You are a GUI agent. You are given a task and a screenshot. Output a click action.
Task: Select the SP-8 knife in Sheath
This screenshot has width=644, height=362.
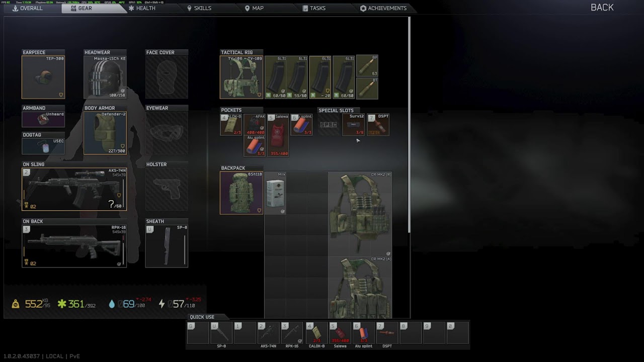point(167,246)
